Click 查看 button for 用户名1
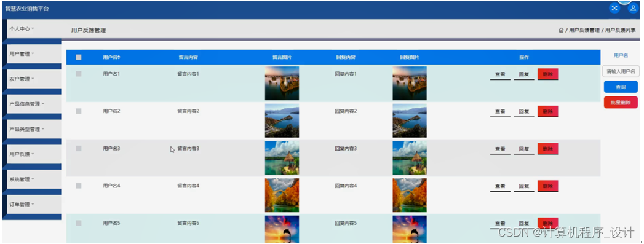 point(500,74)
